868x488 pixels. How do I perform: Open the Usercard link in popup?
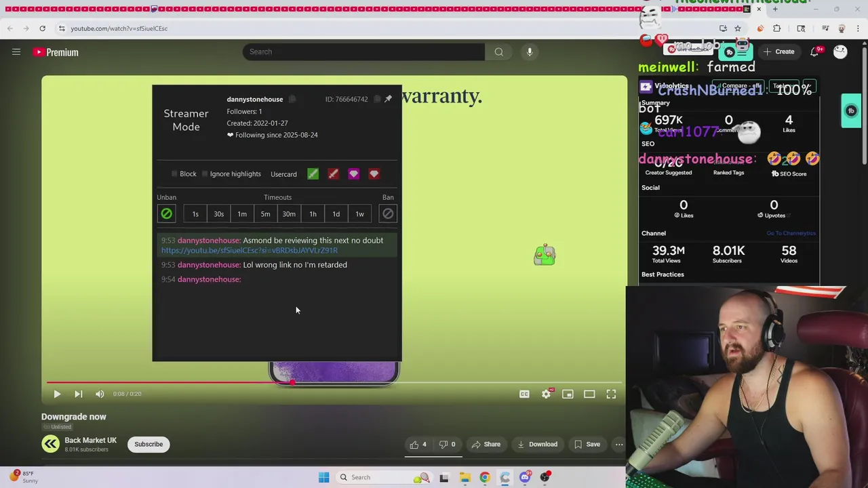tap(283, 174)
